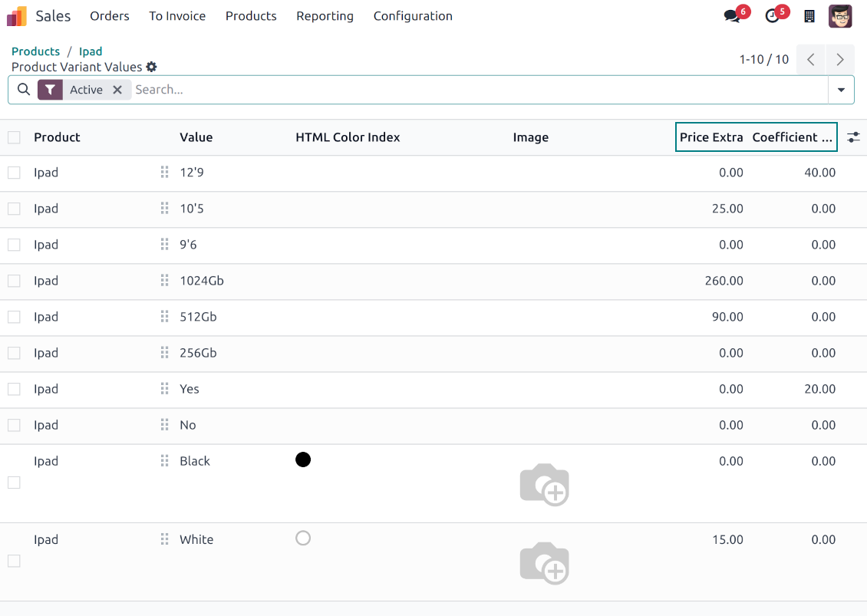Expand the search options dropdown arrow
Screen dimensions: 867x616
[841, 90]
